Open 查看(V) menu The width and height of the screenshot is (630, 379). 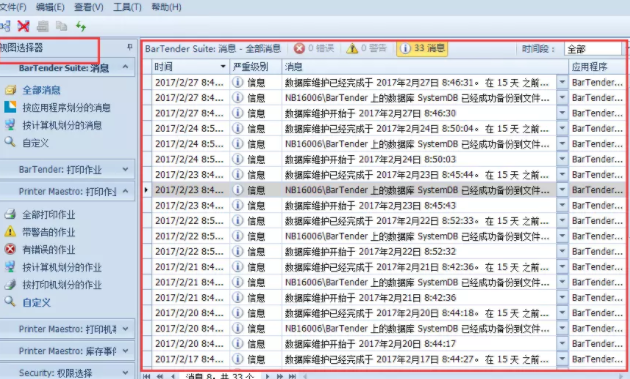(89, 7)
